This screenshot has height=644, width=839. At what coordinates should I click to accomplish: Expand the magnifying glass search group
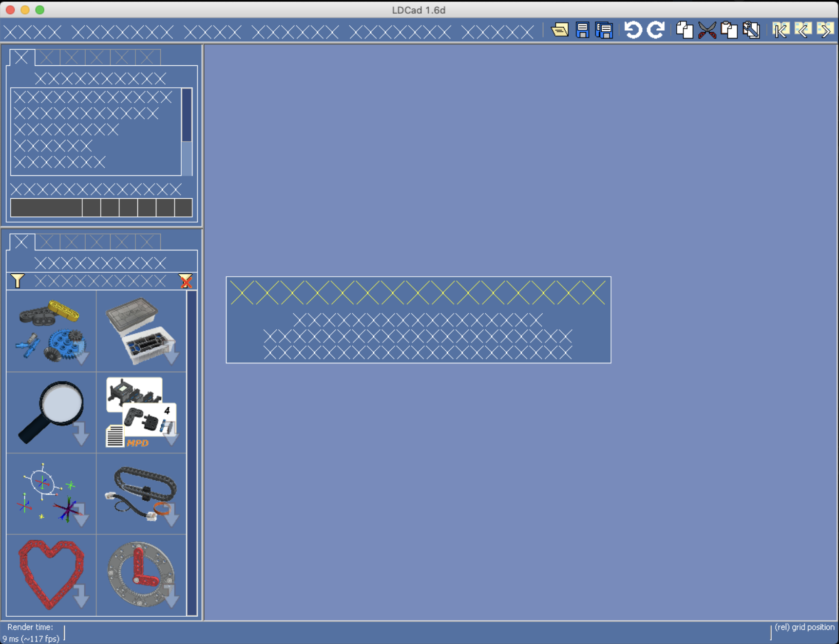click(x=51, y=413)
